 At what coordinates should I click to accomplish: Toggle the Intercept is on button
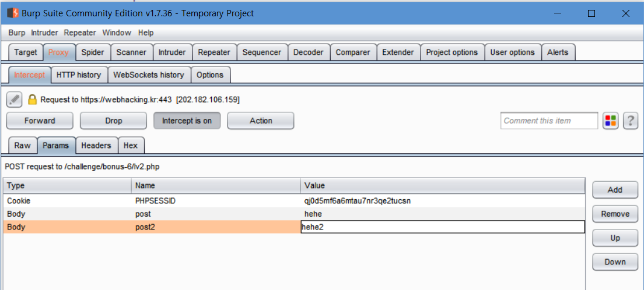pyautogui.click(x=187, y=121)
